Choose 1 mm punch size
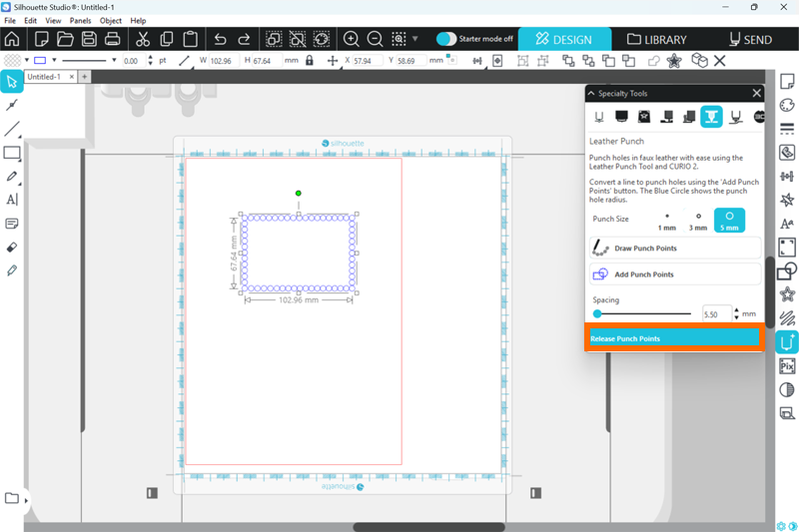Image resolution: width=799 pixels, height=532 pixels. pos(666,221)
